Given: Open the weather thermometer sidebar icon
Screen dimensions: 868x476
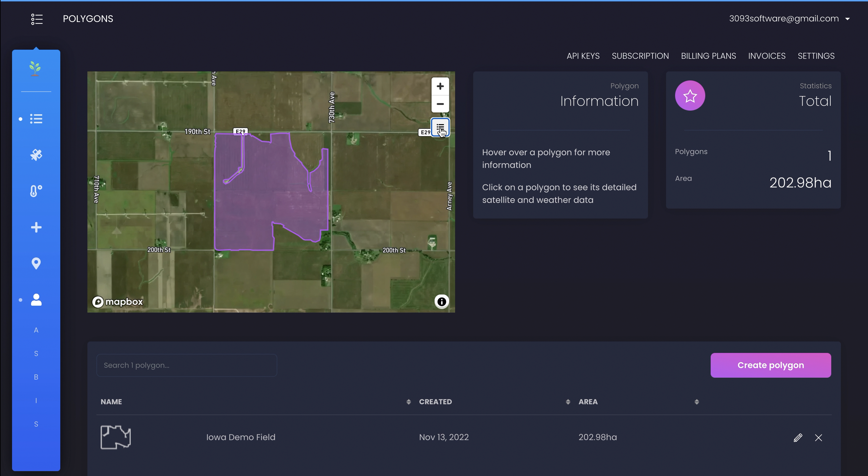Looking at the screenshot, I should (36, 191).
